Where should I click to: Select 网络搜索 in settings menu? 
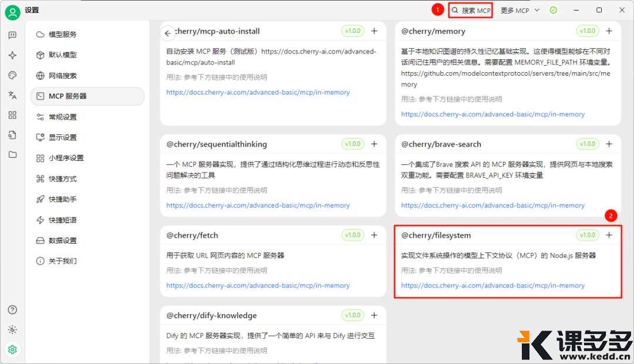tap(87, 76)
